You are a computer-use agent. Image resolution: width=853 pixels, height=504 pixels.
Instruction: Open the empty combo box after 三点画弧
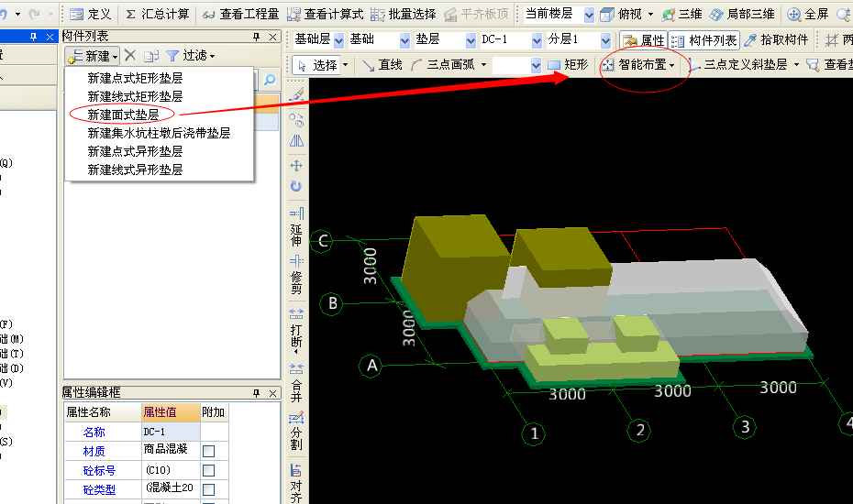(536, 65)
